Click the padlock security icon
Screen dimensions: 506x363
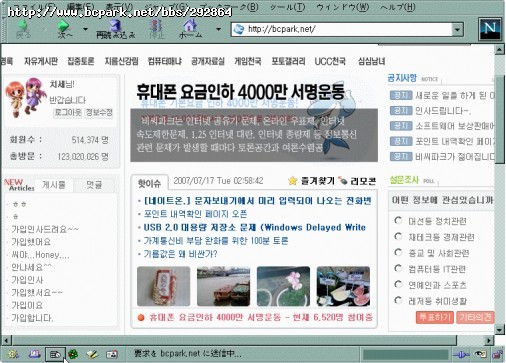(x=497, y=354)
